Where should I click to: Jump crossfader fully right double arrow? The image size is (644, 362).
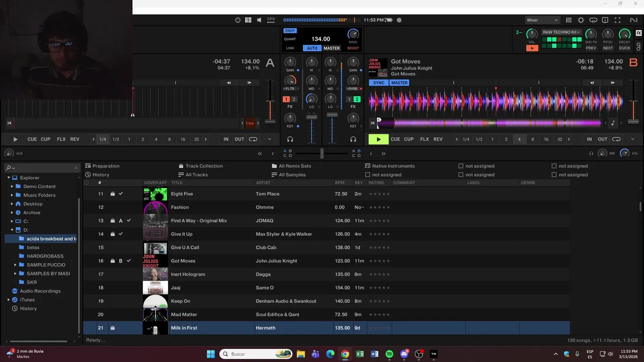383,153
